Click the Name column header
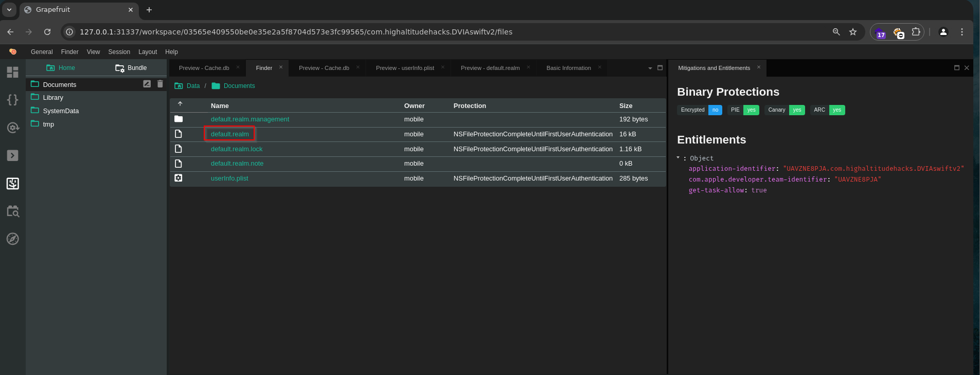The width and height of the screenshot is (980, 375). tap(220, 106)
